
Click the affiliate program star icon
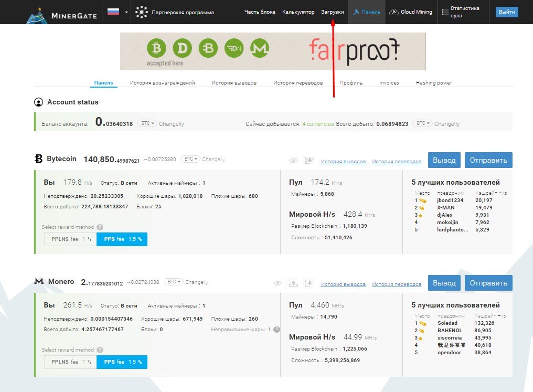click(142, 12)
